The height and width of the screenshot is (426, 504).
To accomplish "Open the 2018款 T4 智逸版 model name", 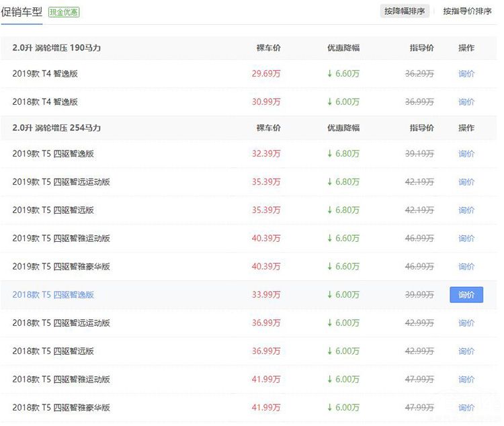I will [45, 102].
